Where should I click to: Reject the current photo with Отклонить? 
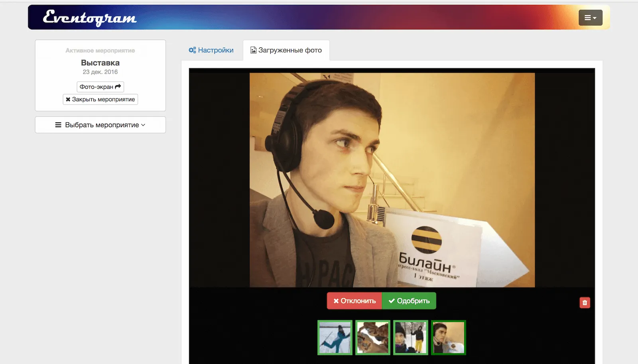354,301
